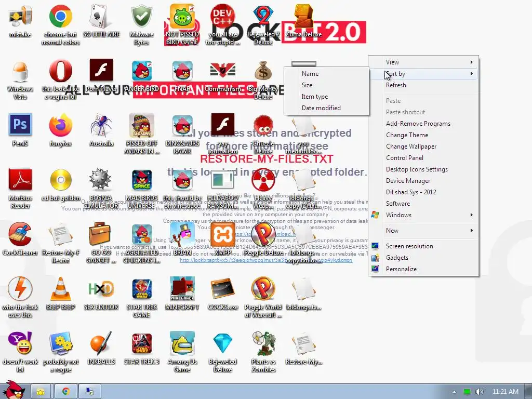
Task: Click the Malware Bytes desktop icon
Action: [141, 24]
